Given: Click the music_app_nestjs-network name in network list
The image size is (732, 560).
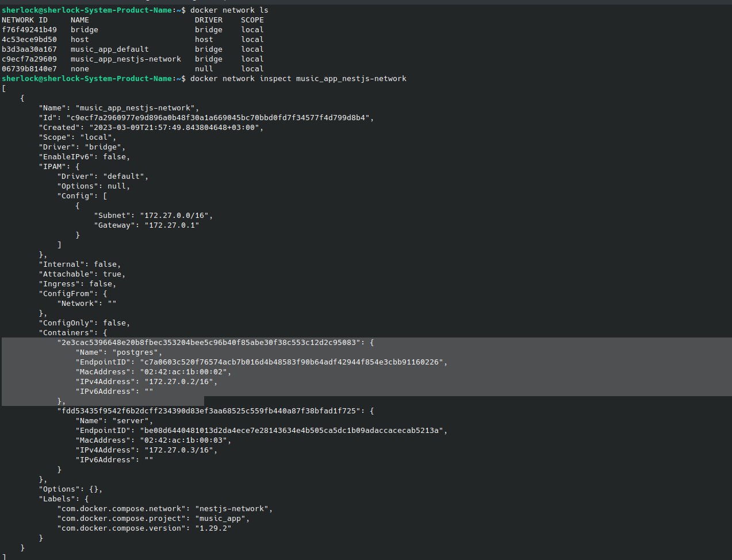Looking at the screenshot, I should (x=125, y=59).
